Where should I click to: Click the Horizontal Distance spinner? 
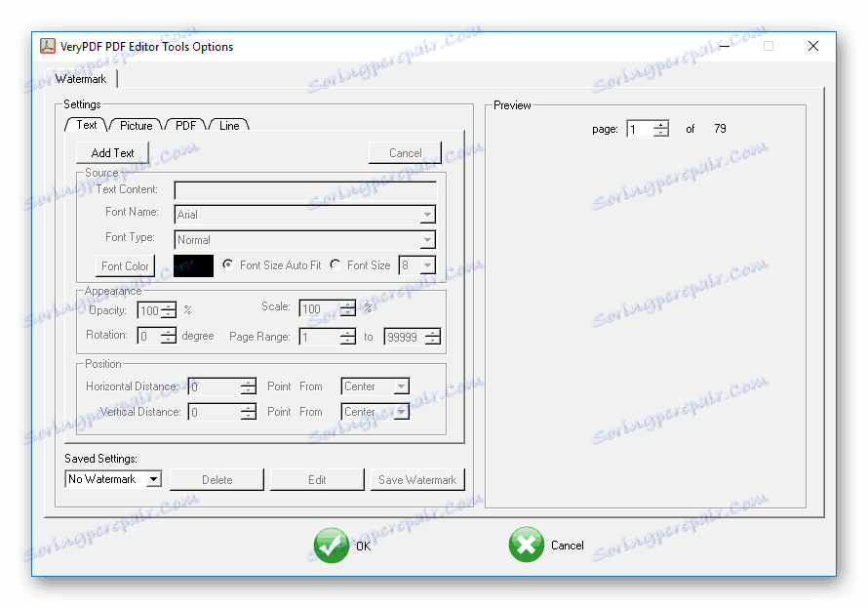[x=222, y=386]
